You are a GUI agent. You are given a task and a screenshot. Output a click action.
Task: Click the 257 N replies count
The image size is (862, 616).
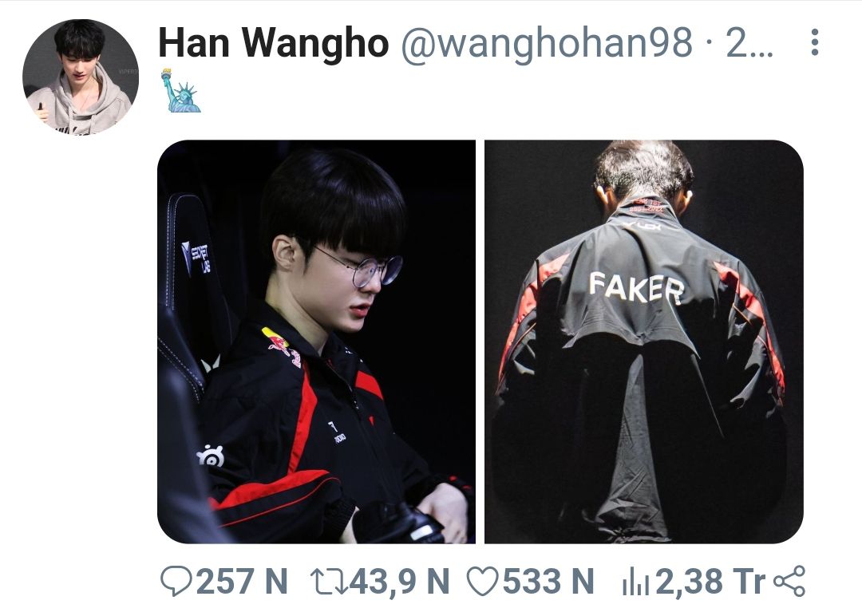tap(242, 581)
